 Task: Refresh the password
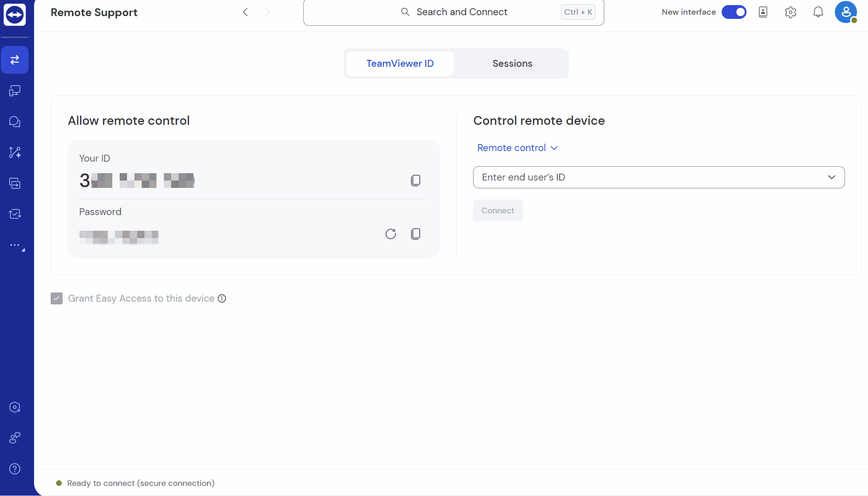(391, 234)
